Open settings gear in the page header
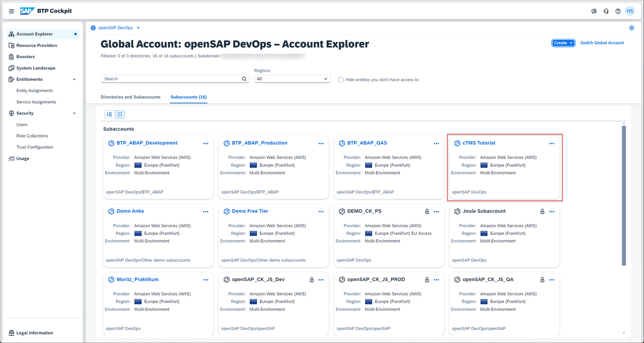Viewport: 644px width, 343px height. click(631, 28)
